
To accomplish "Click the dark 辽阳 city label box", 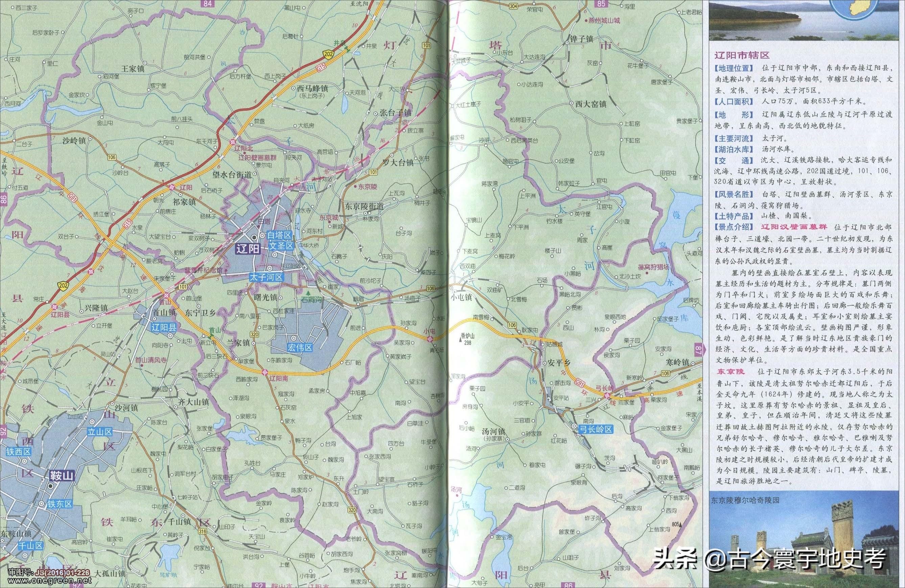I will (248, 249).
